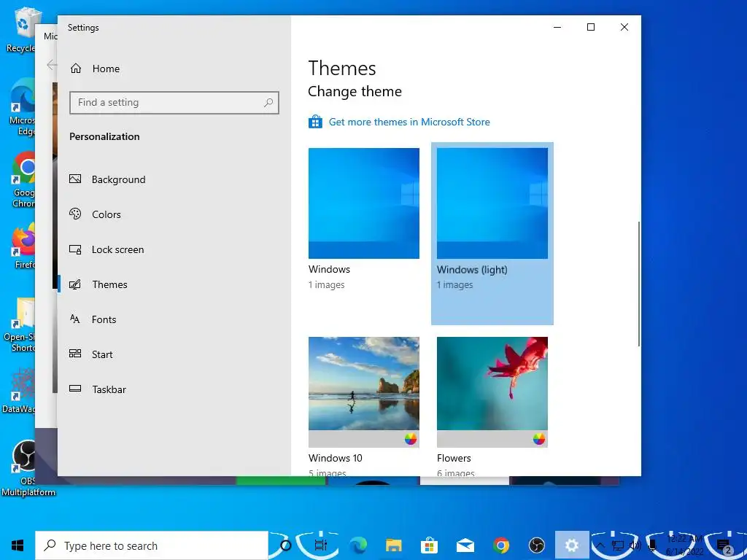
Task: Open Microsoft Store from the taskbar
Action: click(430, 545)
